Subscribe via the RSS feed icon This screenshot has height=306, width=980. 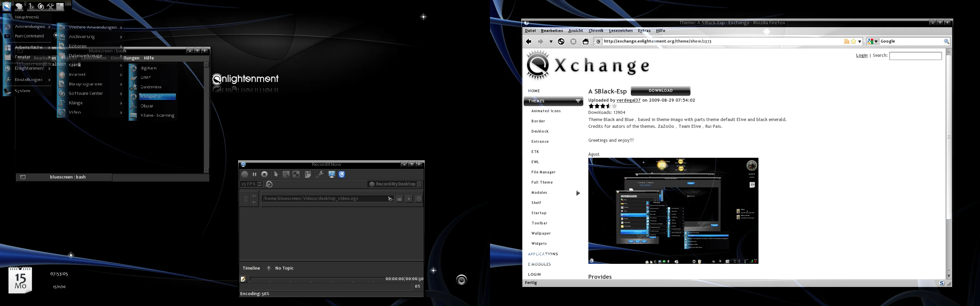point(847,41)
